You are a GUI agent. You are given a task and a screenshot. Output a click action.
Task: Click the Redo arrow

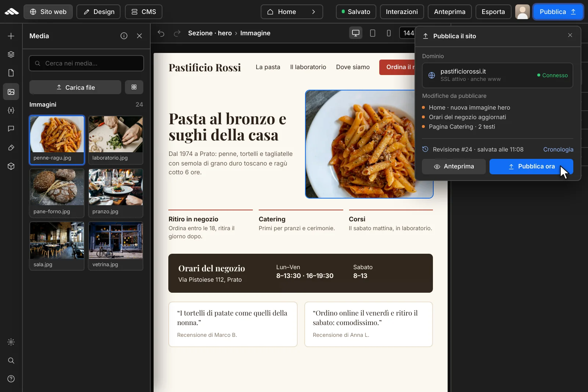coord(177,33)
